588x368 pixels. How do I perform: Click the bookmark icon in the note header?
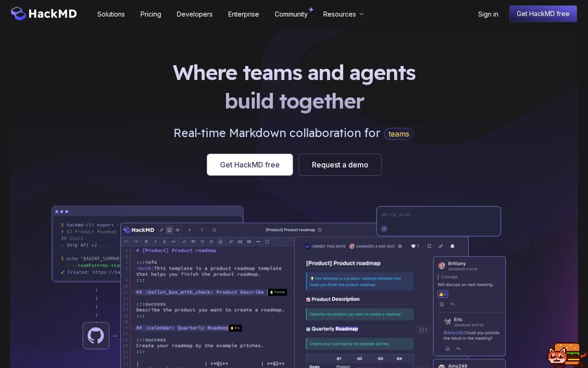pyautogui.click(x=429, y=247)
